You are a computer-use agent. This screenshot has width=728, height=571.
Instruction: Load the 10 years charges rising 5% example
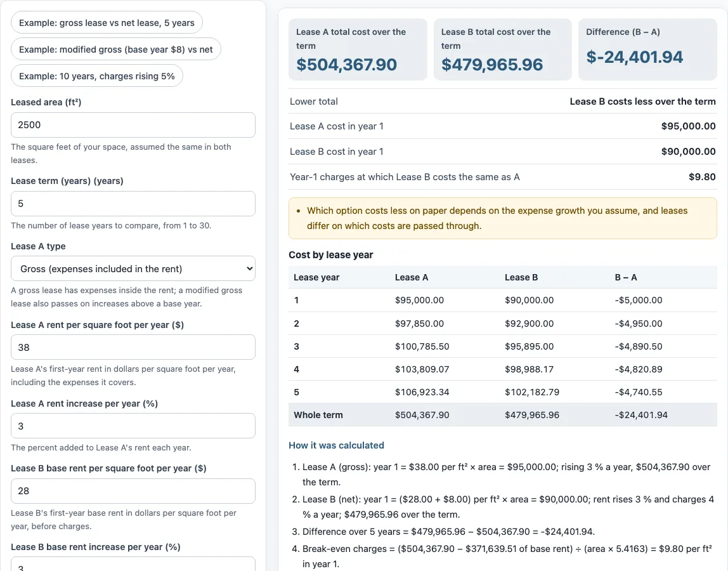click(96, 76)
